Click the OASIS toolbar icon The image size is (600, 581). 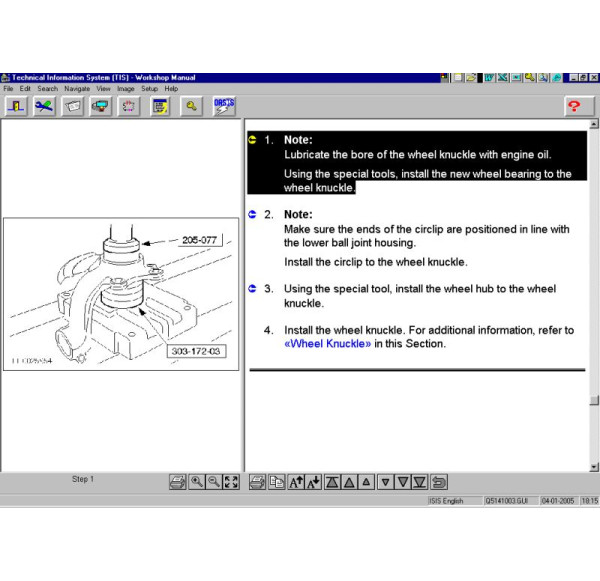[224, 106]
